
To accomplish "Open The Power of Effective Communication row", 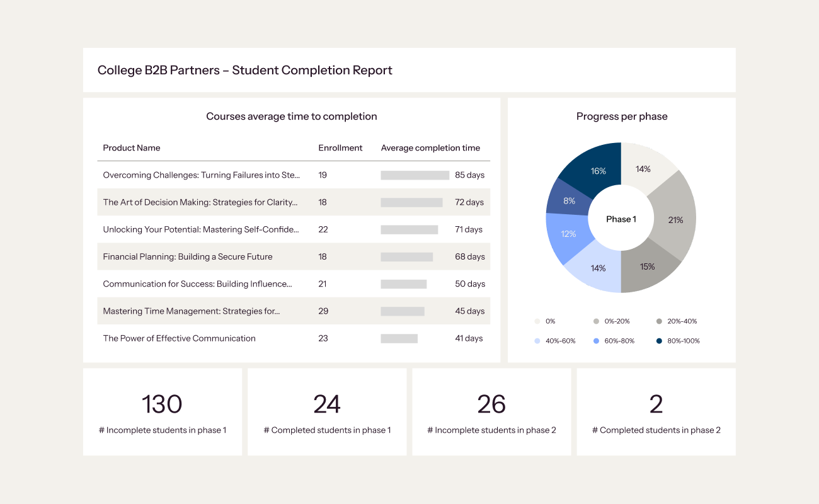I will [180, 338].
